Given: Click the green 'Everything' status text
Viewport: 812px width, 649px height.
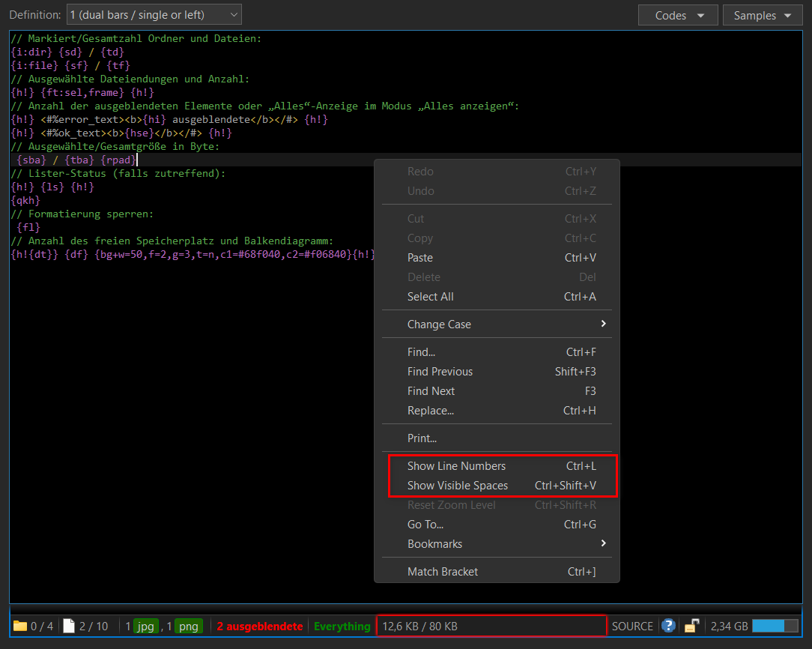Looking at the screenshot, I should [342, 627].
